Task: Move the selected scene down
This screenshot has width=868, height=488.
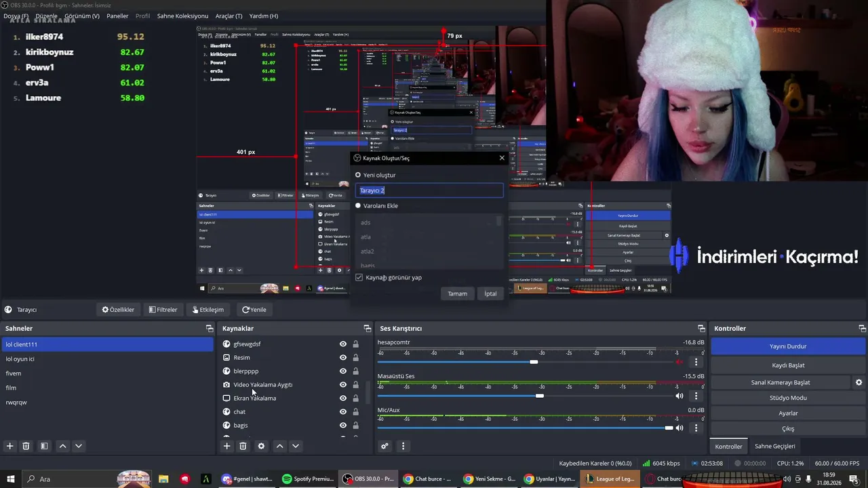Action: click(79, 446)
